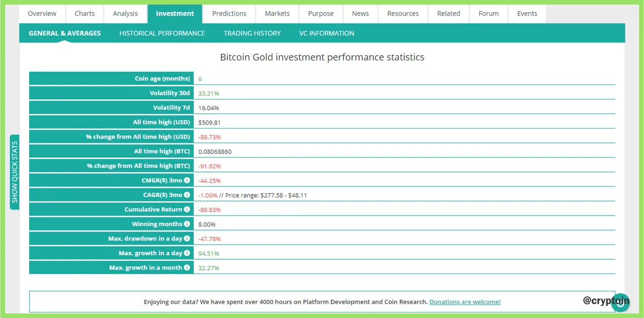This screenshot has width=644, height=318.
Task: Click the 'Bitcoin Gold investment performance statistics' heading
Action: coord(322,57)
